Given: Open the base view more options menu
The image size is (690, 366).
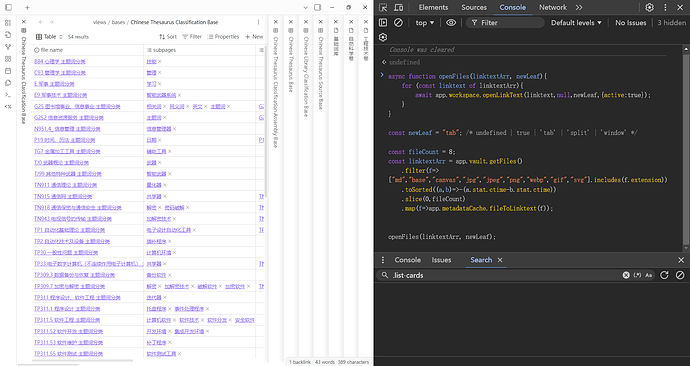Looking at the screenshot, I should (258, 22).
